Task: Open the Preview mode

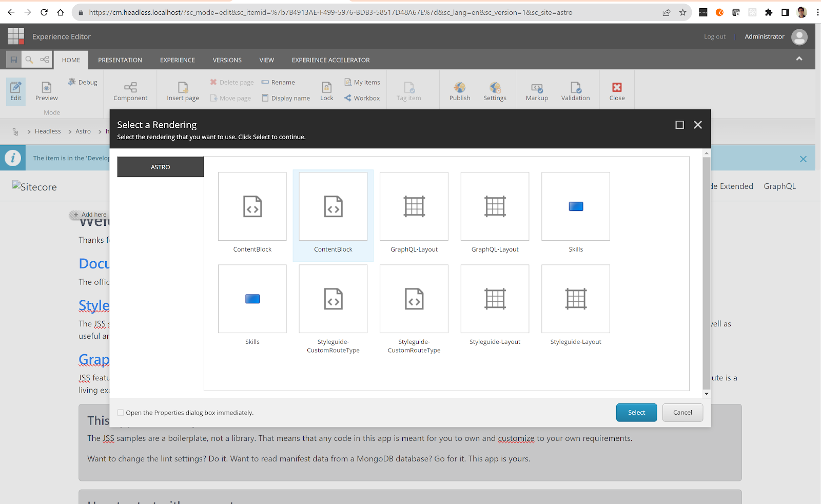Action: 47,91
